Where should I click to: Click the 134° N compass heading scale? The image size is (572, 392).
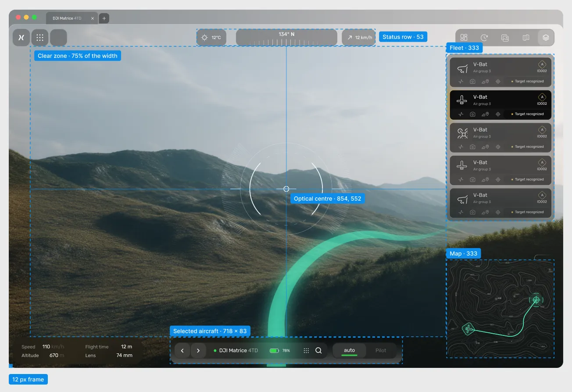(x=286, y=38)
